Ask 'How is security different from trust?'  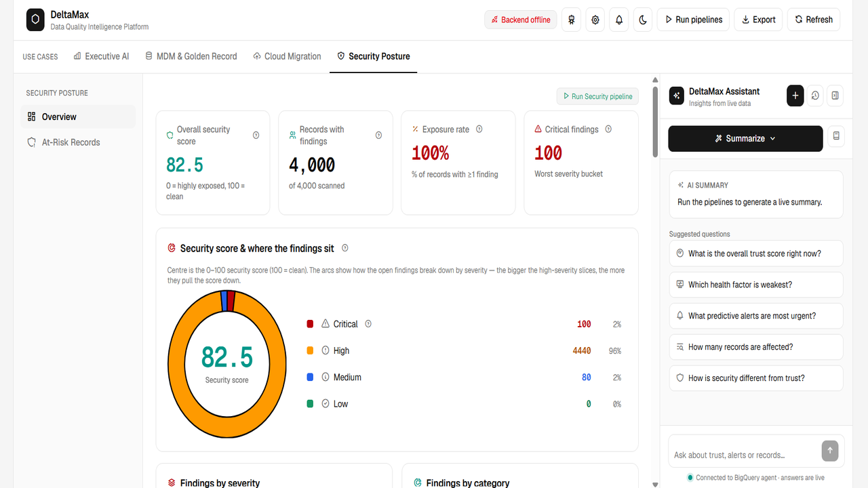click(756, 378)
